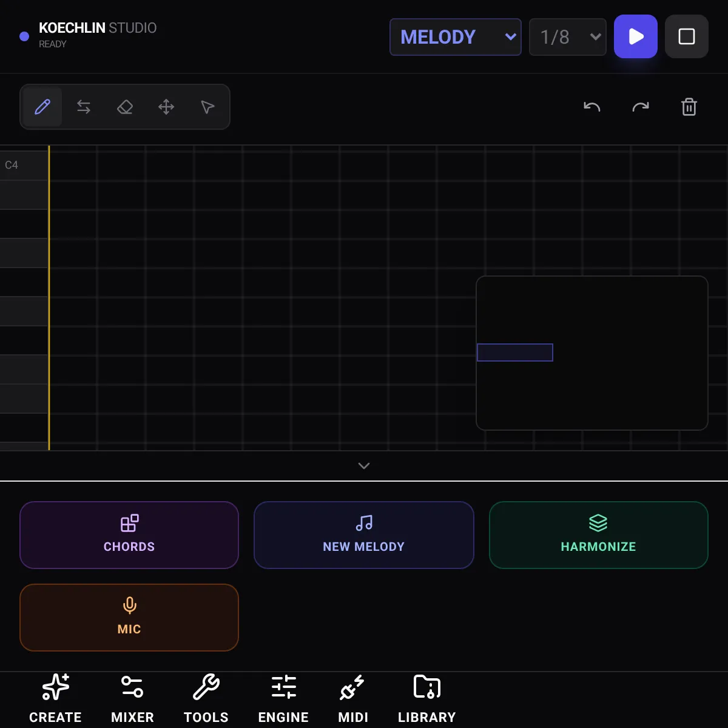Open the MELODY track selector

[x=455, y=36]
